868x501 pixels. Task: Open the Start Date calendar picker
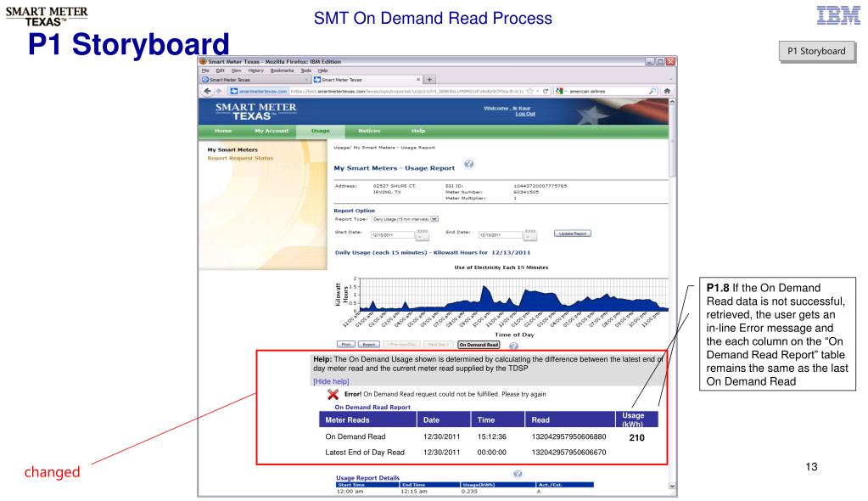click(423, 235)
